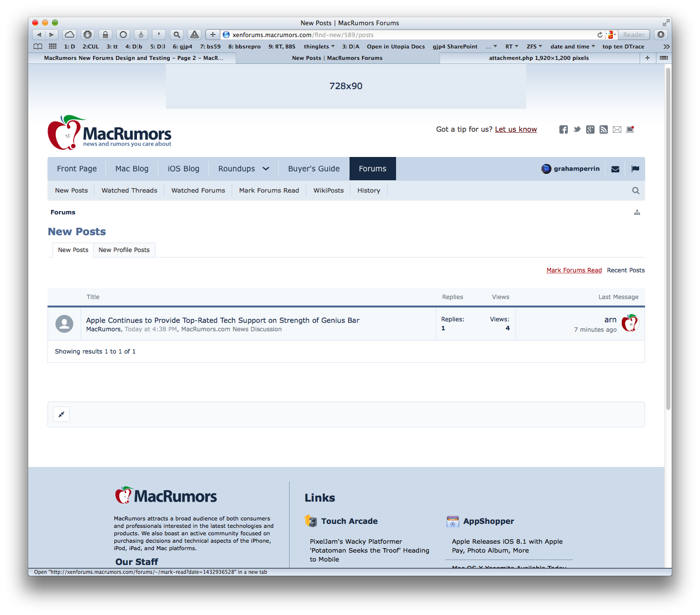Open Mac Blog in the navigation
700x615 pixels.
[132, 169]
